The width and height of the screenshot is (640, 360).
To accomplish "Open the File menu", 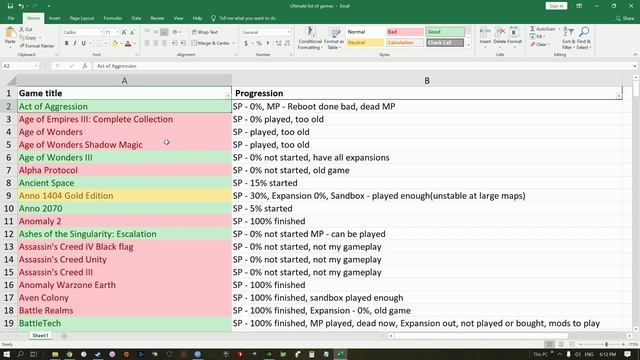I will point(11,18).
